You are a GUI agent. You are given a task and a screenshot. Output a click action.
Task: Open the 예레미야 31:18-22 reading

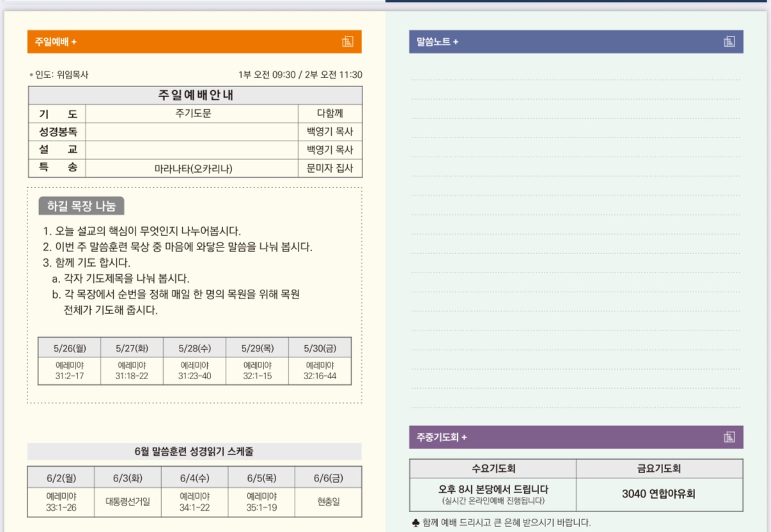click(132, 371)
